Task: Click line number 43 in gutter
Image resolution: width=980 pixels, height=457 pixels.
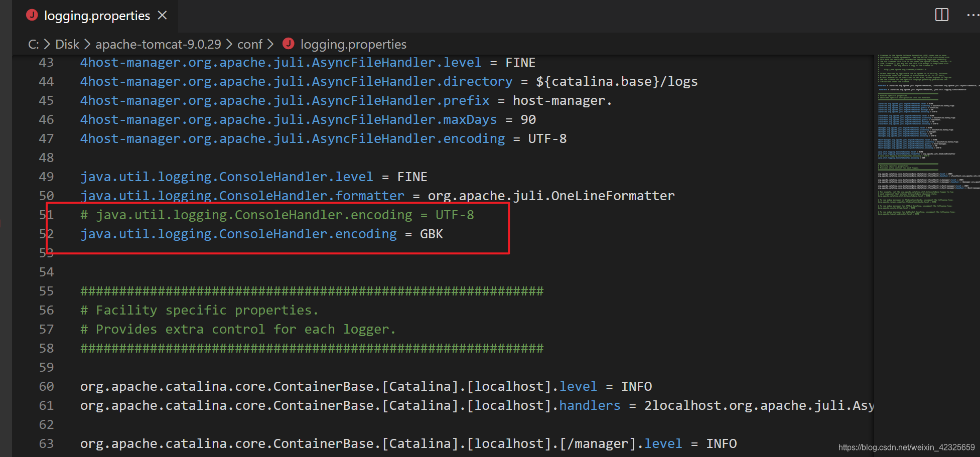Action: (x=46, y=63)
